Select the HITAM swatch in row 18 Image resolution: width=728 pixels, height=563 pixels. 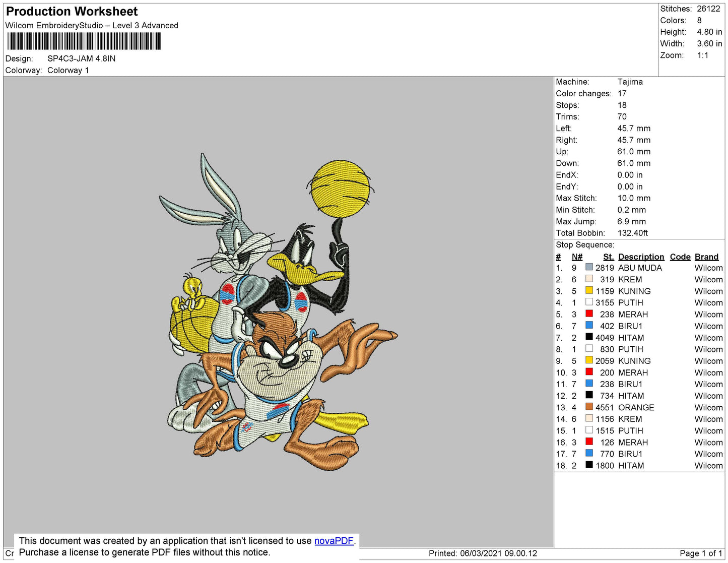[x=589, y=465]
